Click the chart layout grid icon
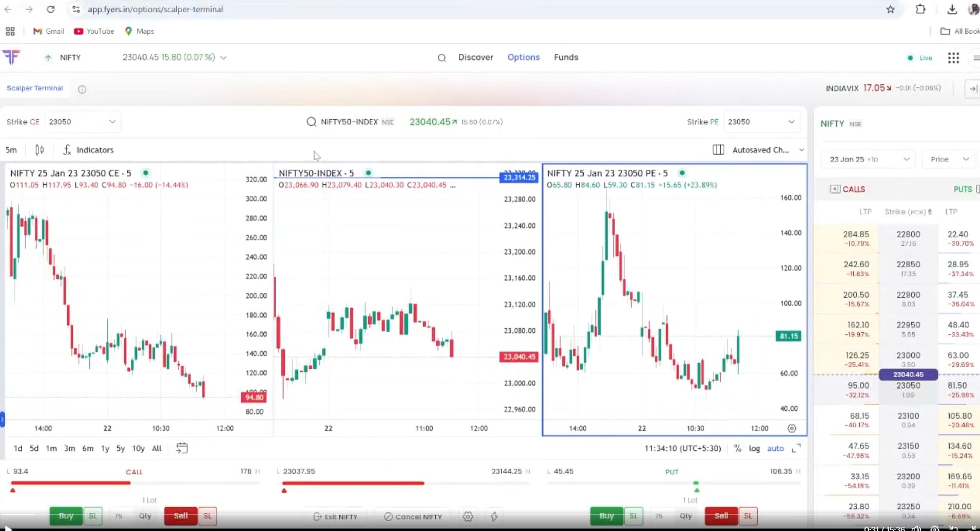Screen dimensions: 980x531 [x=718, y=150]
